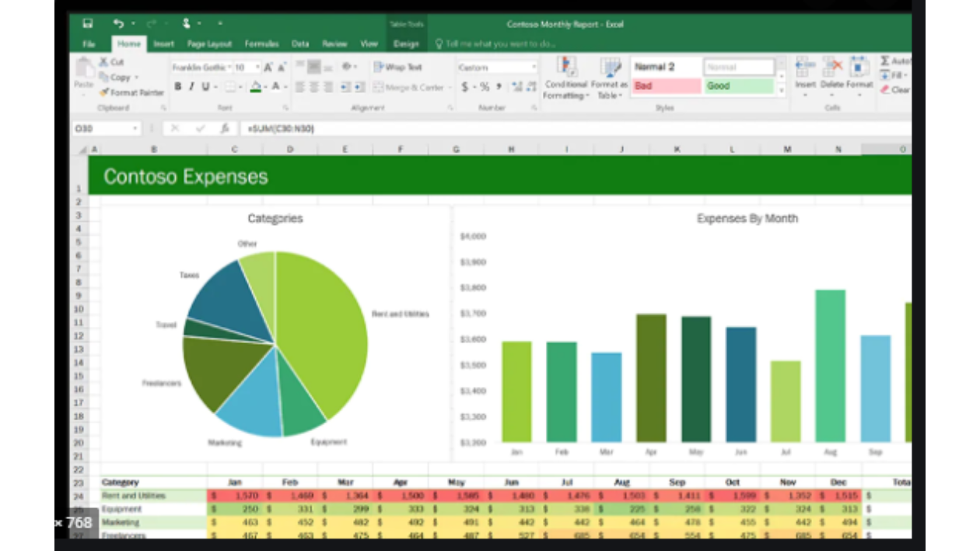
Task: Apply comma style number format
Action: (x=498, y=87)
